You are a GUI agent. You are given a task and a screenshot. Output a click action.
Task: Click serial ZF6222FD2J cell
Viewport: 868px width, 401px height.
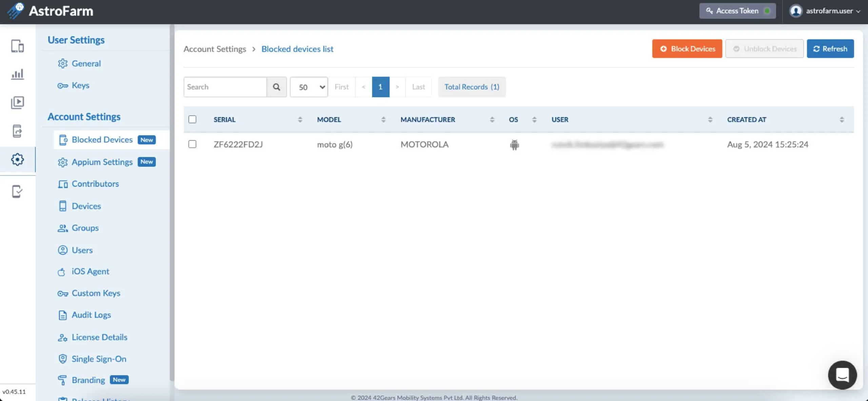coord(238,145)
